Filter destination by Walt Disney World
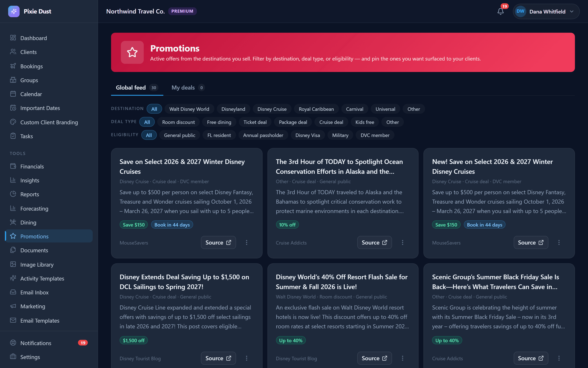Screen dimensions: 588x368 coord(189,109)
